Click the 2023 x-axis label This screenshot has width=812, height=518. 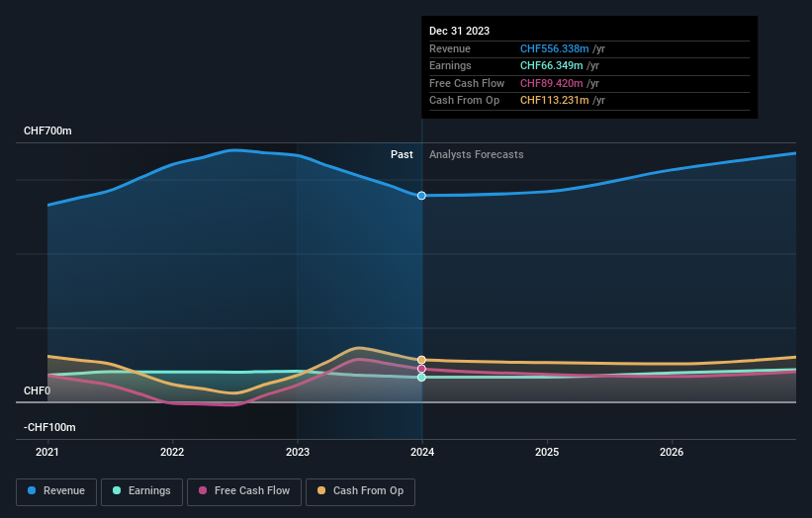[298, 452]
